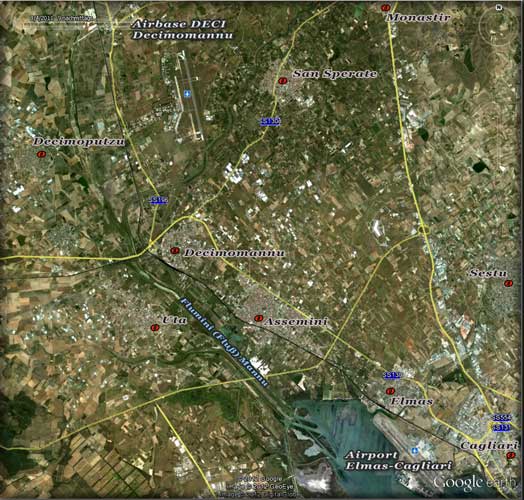
Task: Click the Google Earth logo
Action: coord(475,483)
